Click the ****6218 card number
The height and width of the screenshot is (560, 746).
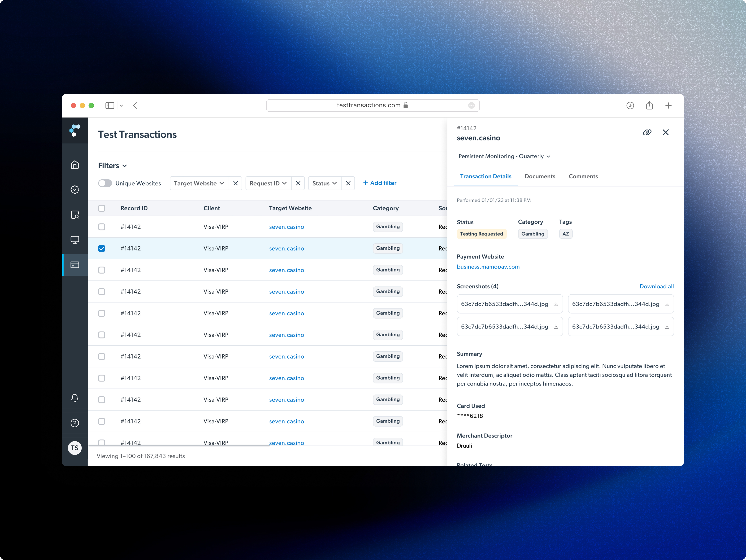470,416
